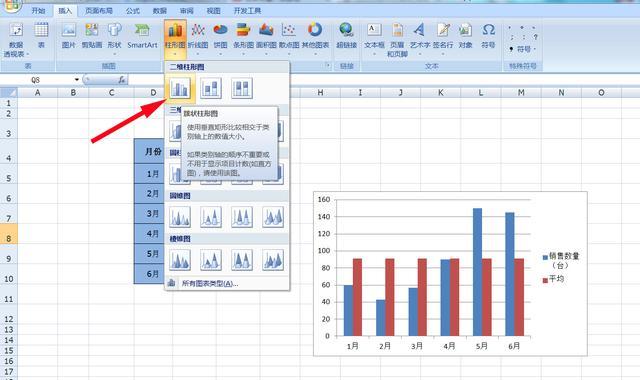Open the 折线图 line chart gallery
This screenshot has height=380, width=640.
click(x=198, y=39)
